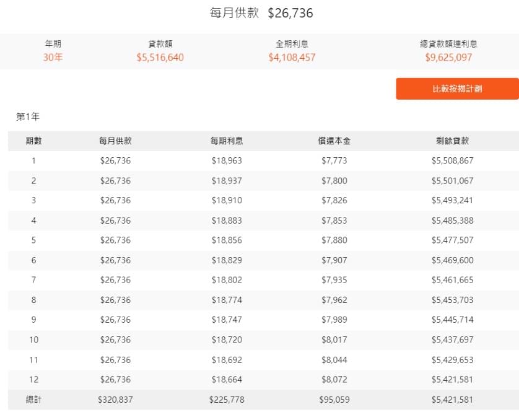
Task: Click interest $18,963 in period 1
Action: [x=227, y=160]
